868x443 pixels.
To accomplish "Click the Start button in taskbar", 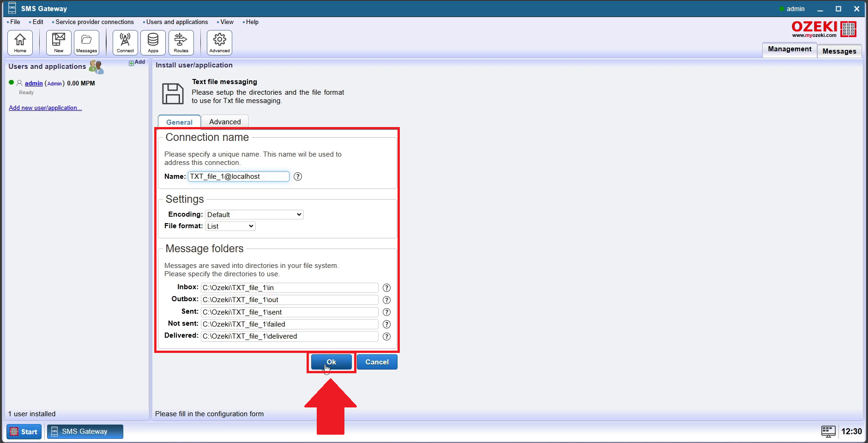I will click(x=24, y=431).
